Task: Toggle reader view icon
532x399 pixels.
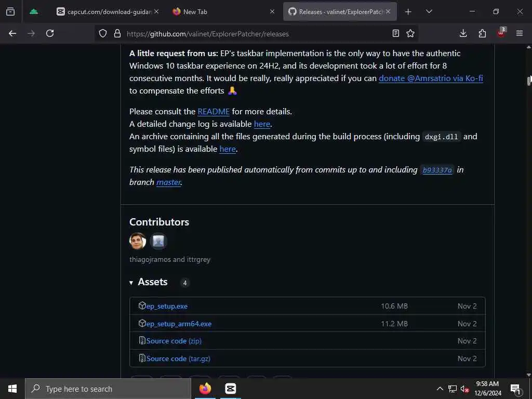Action: tap(395, 33)
